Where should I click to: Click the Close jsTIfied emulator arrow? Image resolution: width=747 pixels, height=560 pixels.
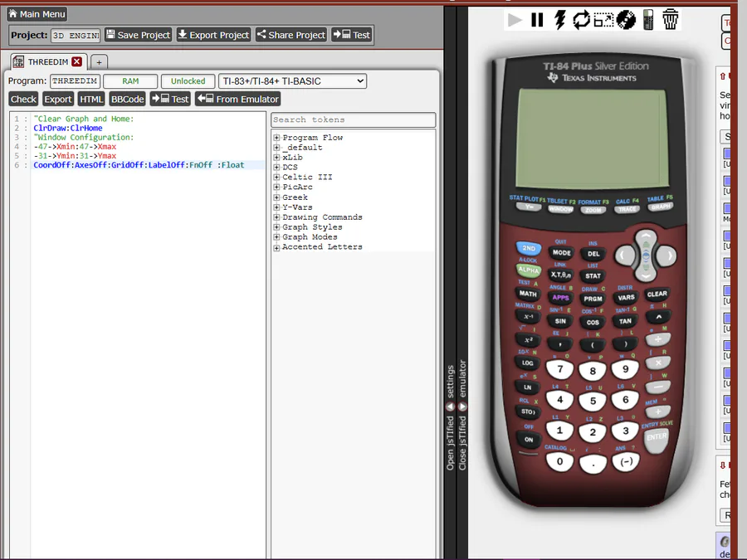[462, 407]
